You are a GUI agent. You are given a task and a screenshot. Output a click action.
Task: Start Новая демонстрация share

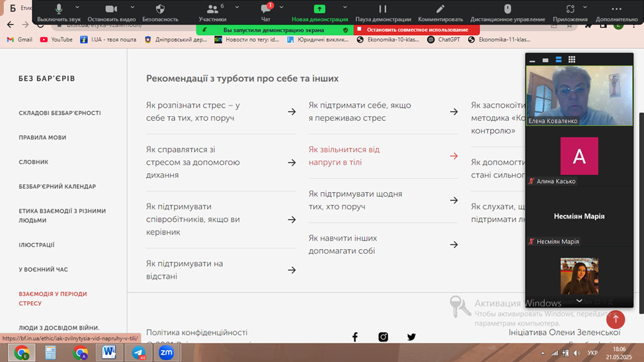pos(319,13)
